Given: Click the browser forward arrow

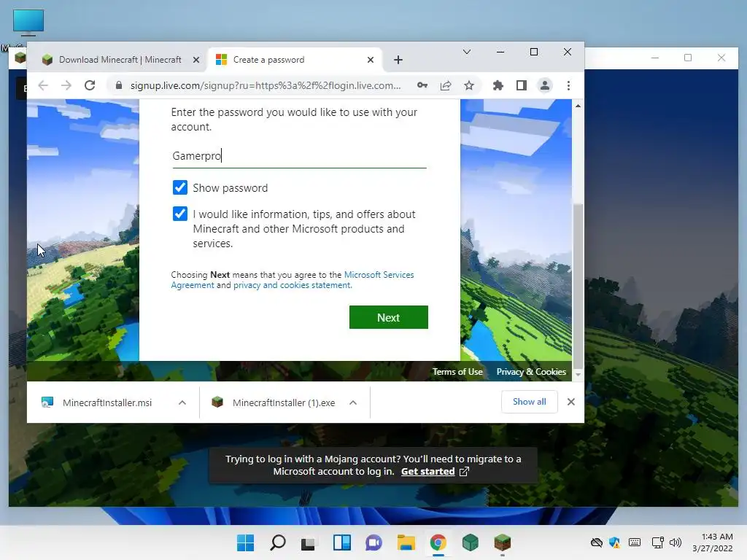Looking at the screenshot, I should click(66, 86).
